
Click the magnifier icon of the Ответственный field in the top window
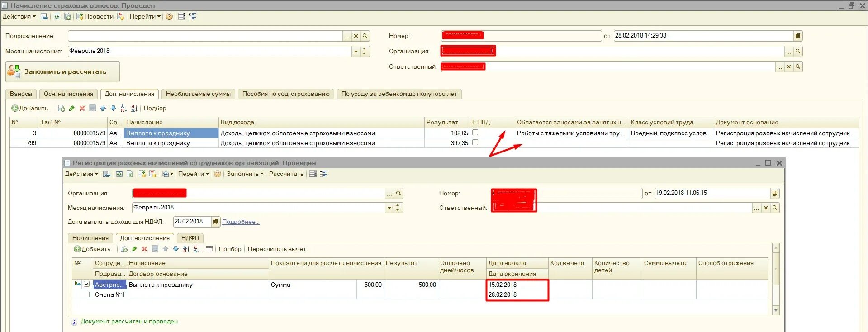pos(798,66)
